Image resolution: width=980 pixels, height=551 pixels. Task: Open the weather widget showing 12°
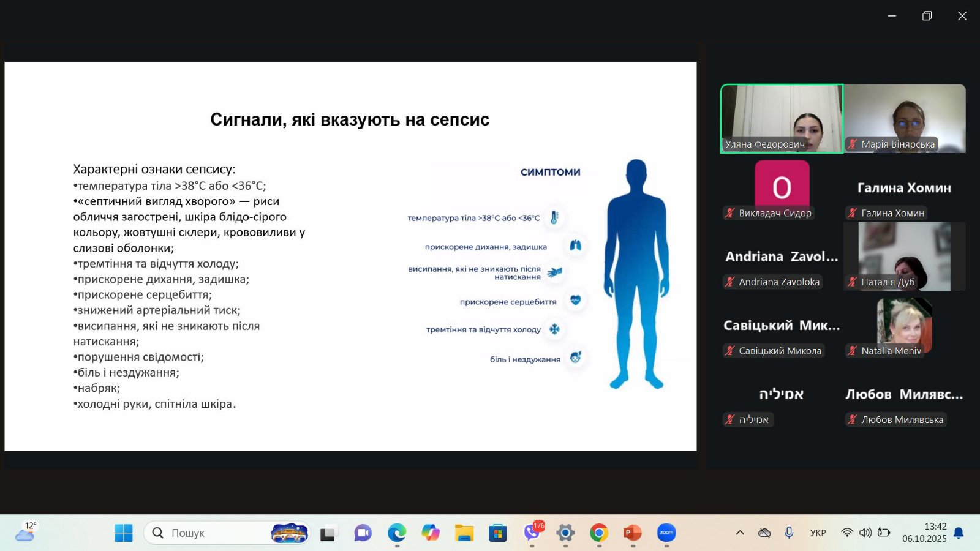coord(26,532)
